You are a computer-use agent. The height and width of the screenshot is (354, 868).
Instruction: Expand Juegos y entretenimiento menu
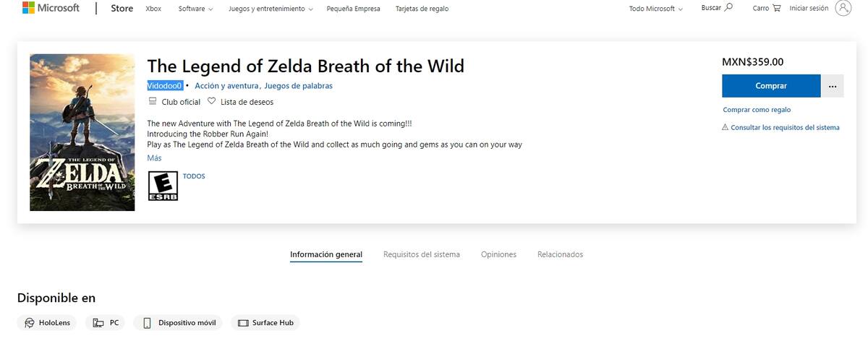[x=271, y=9]
